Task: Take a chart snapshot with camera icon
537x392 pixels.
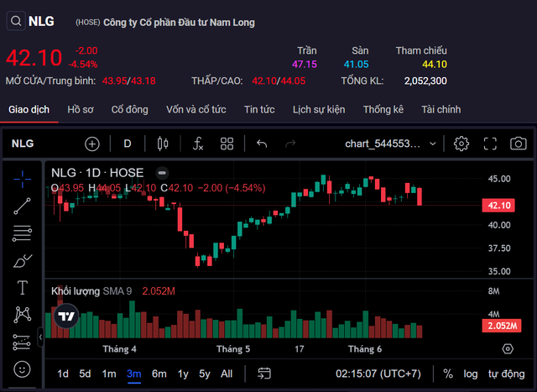Action: coord(519,144)
